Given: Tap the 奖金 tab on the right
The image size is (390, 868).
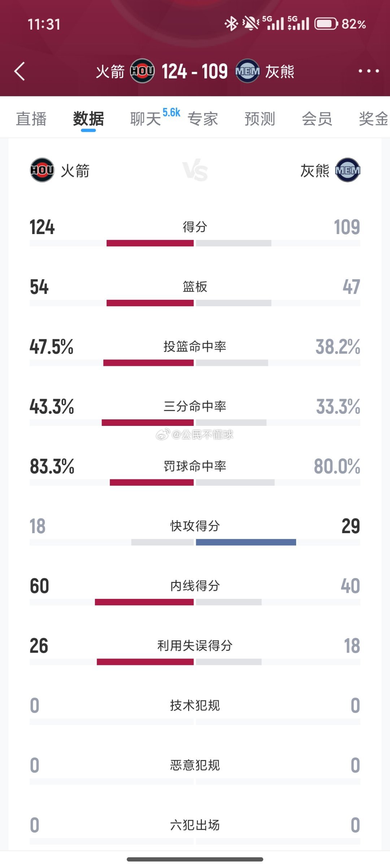Looking at the screenshot, I should (x=372, y=119).
